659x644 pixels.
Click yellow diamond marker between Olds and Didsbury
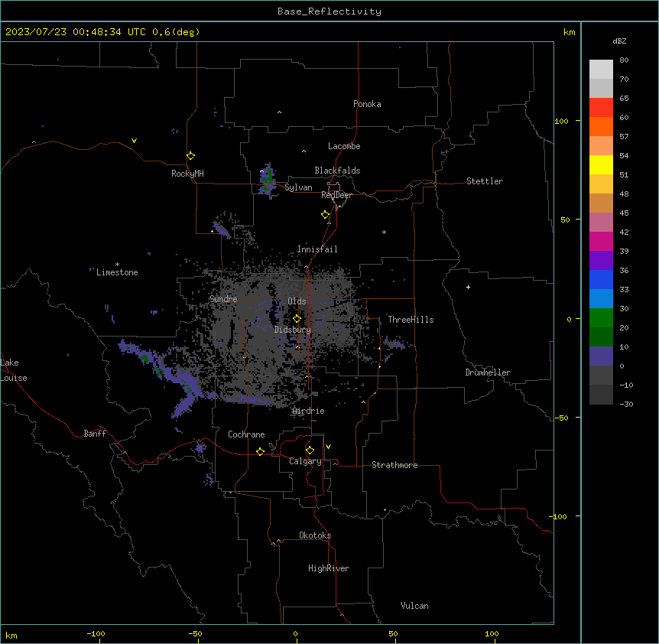(297, 319)
